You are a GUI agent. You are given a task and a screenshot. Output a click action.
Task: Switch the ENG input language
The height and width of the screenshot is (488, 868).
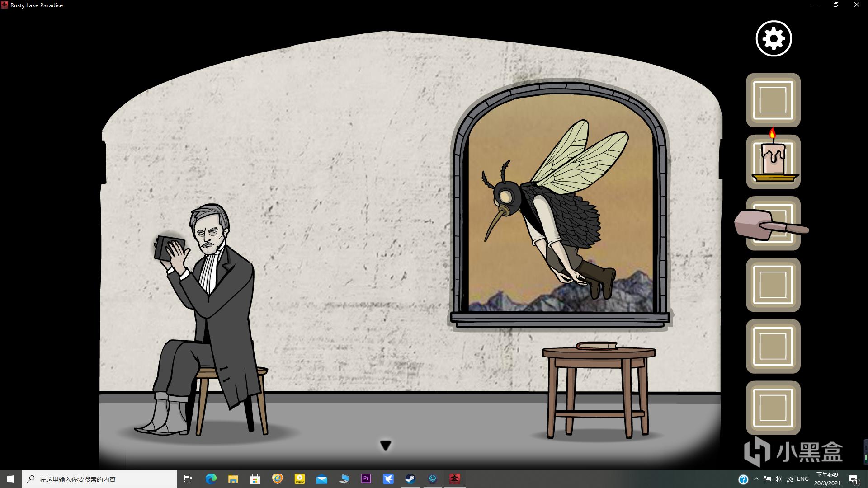click(803, 479)
